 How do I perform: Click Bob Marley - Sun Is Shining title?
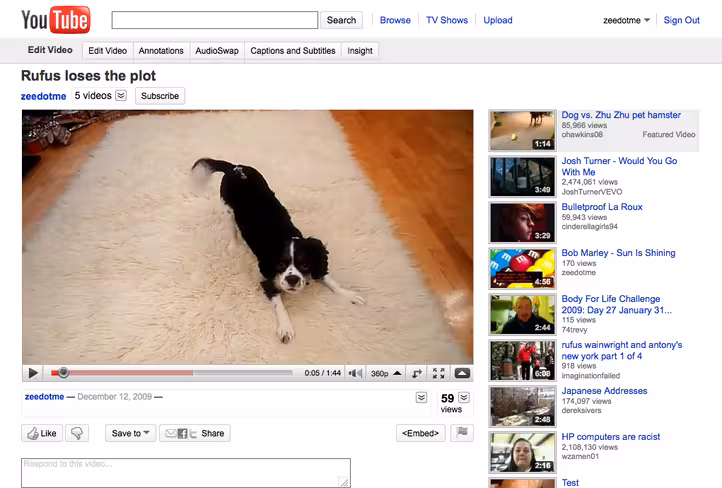(x=618, y=253)
